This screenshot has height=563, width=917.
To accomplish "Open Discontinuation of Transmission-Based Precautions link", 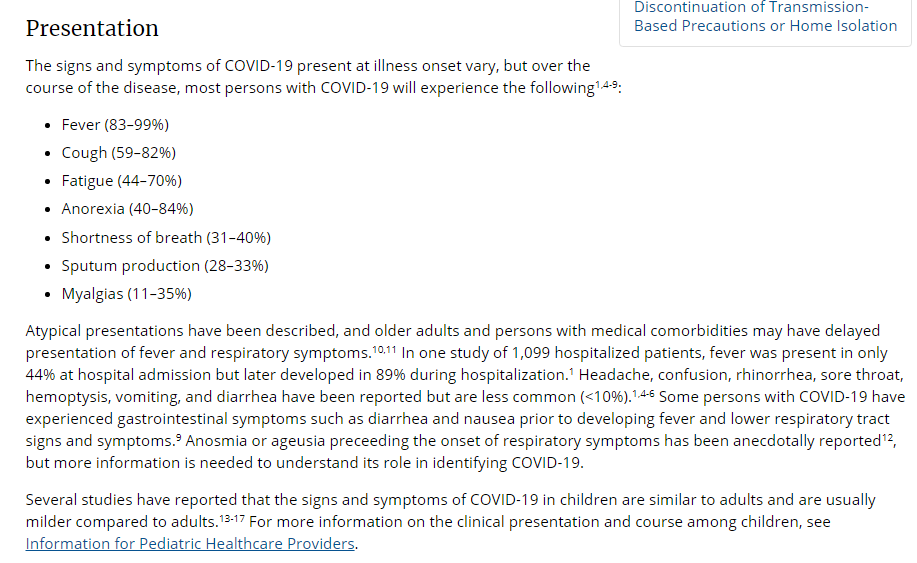I will coord(765,17).
